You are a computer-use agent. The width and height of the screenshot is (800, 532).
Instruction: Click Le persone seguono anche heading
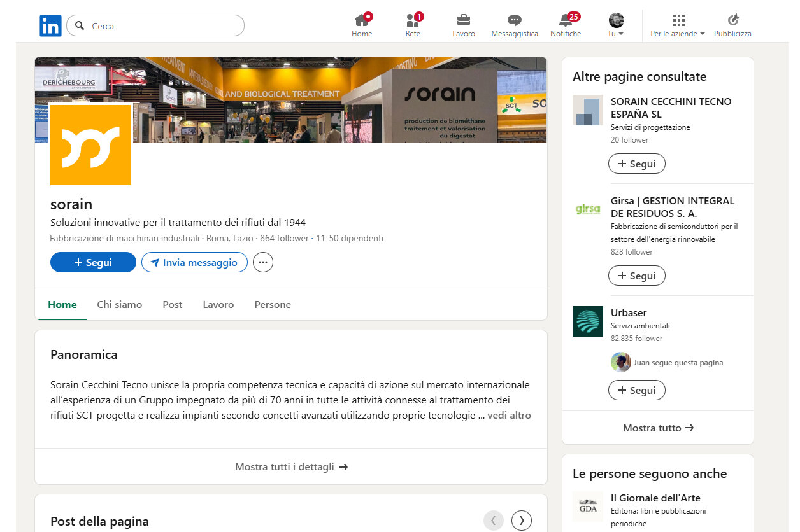coord(650,473)
